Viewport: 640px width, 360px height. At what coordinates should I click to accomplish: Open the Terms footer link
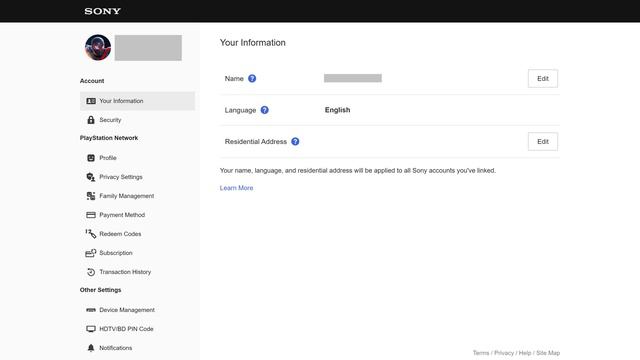[481, 353]
